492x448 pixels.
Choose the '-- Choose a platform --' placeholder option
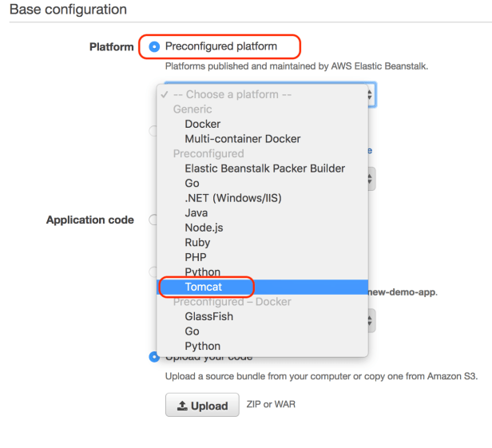coord(232,94)
